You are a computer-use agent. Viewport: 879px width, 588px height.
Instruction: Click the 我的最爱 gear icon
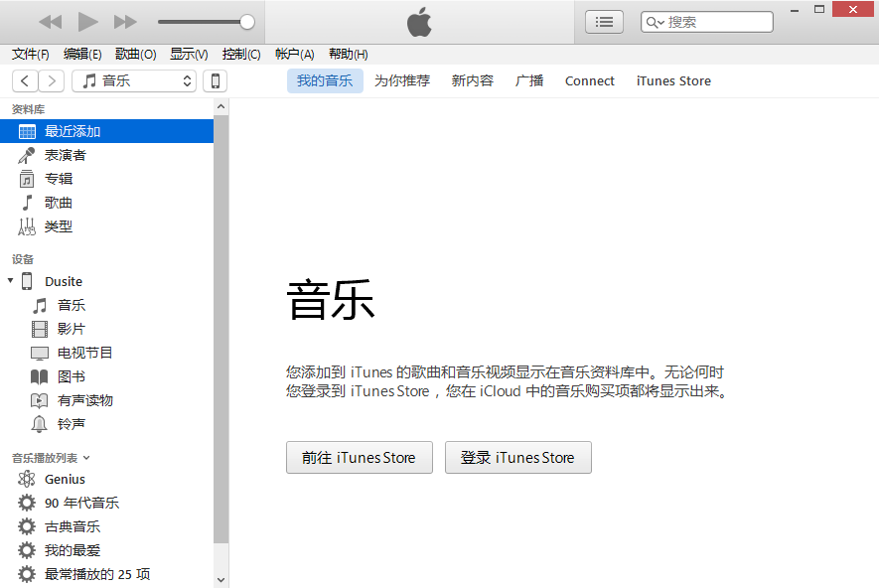tap(27, 550)
